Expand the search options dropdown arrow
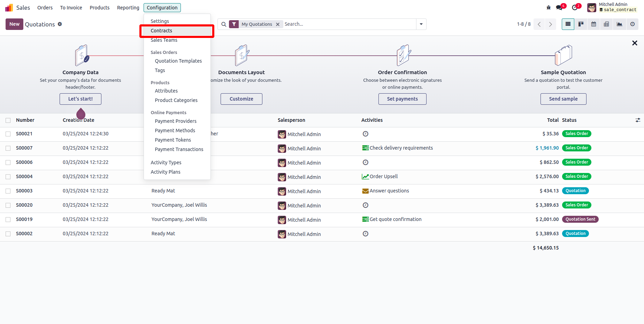 point(421,24)
